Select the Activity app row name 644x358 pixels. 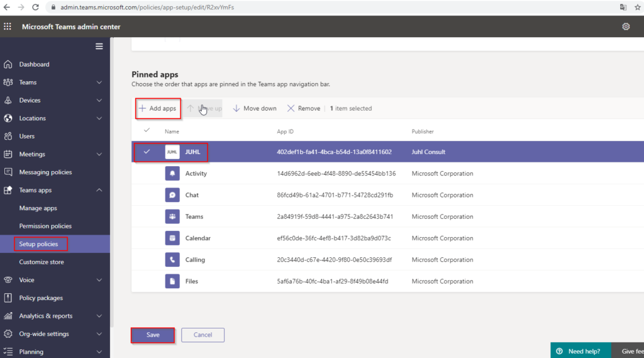coord(196,174)
